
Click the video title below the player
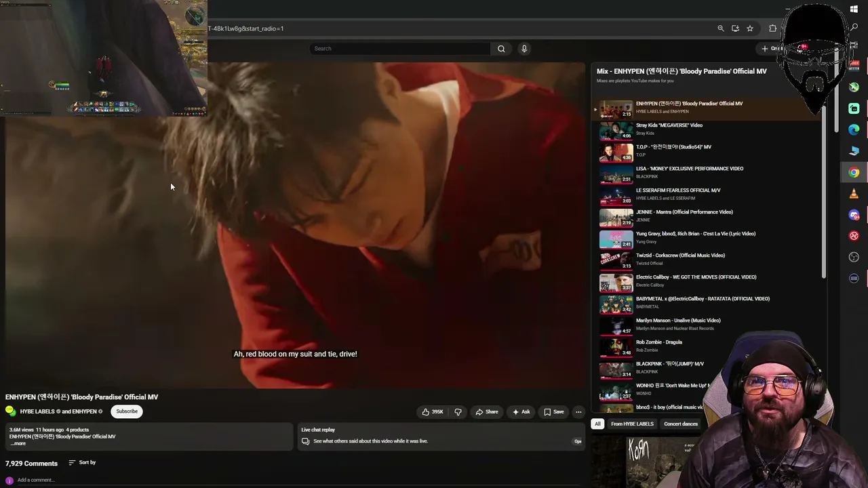(x=81, y=397)
